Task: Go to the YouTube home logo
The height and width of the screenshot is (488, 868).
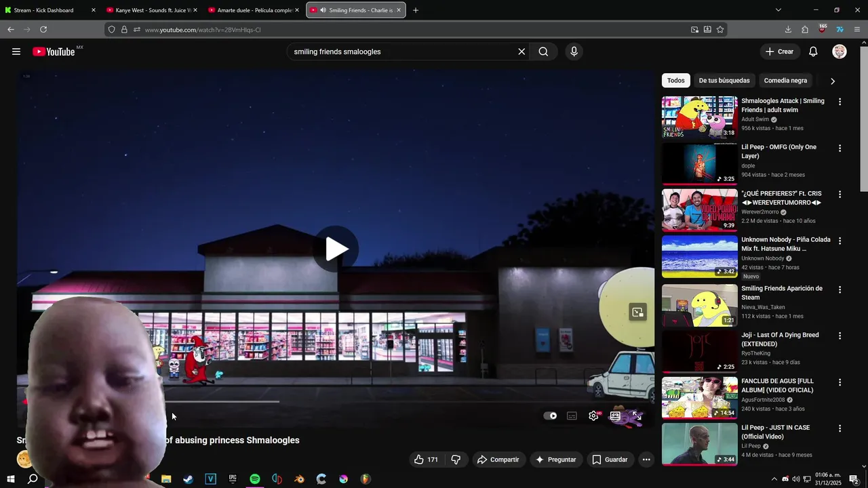Action: (x=54, y=52)
